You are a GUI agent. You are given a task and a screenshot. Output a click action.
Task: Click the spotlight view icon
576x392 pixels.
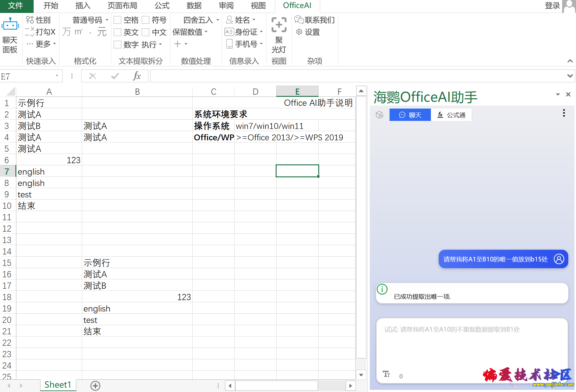tap(279, 25)
